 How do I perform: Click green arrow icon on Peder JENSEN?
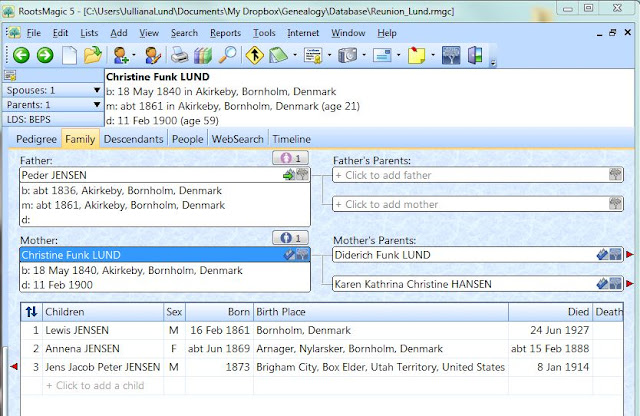click(289, 175)
